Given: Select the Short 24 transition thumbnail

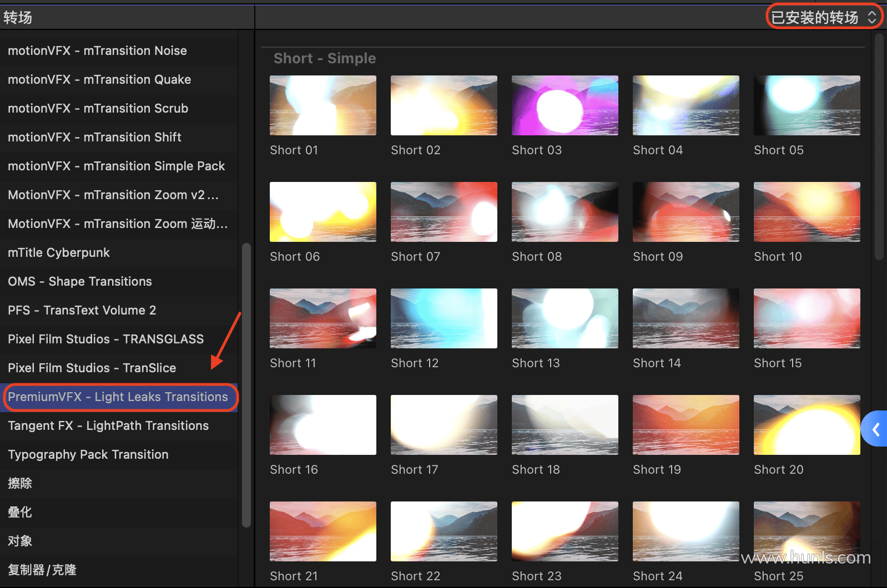Looking at the screenshot, I should pos(686,531).
